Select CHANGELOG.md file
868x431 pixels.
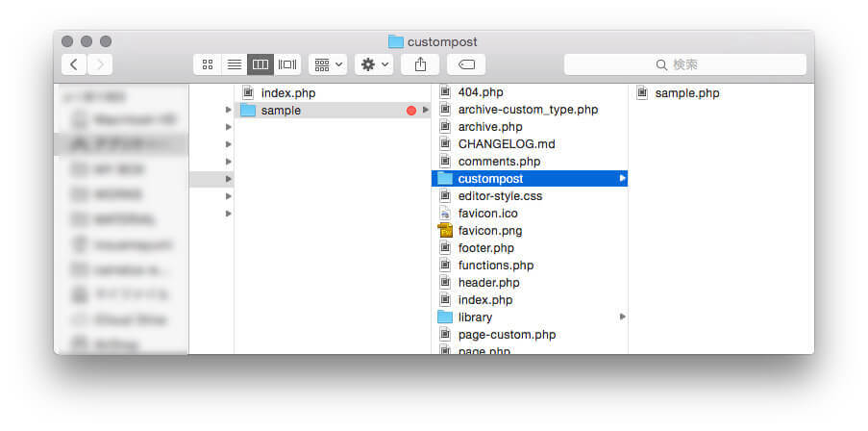[x=530, y=144]
